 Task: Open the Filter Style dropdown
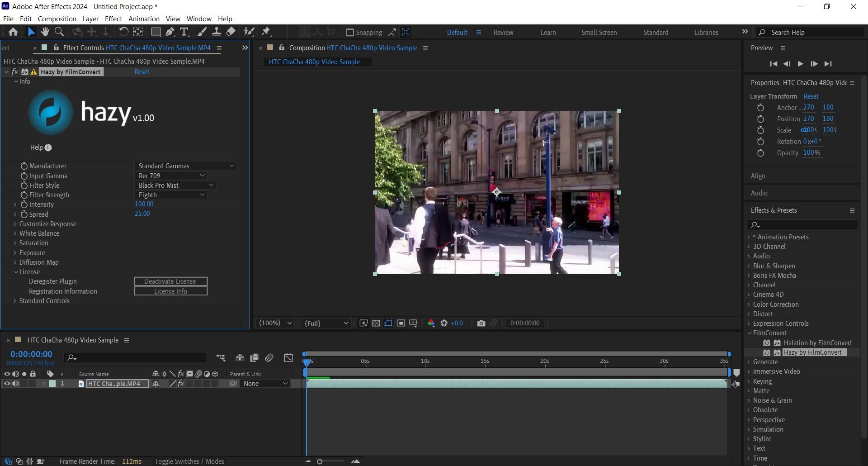(x=175, y=185)
